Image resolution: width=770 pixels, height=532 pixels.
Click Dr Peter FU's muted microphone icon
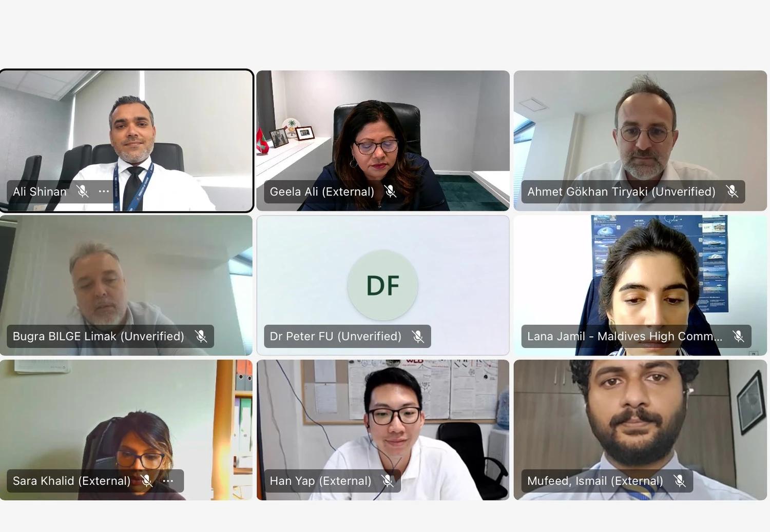418,336
